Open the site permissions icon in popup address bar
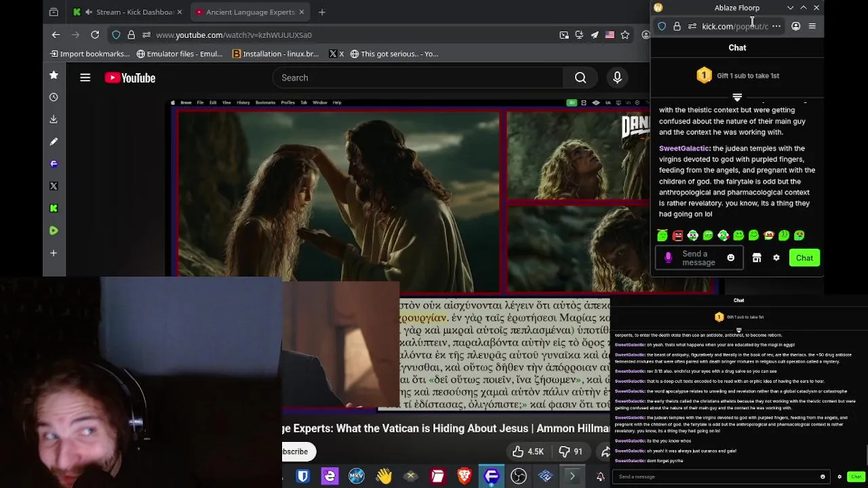The height and width of the screenshot is (488, 868). 692,26
